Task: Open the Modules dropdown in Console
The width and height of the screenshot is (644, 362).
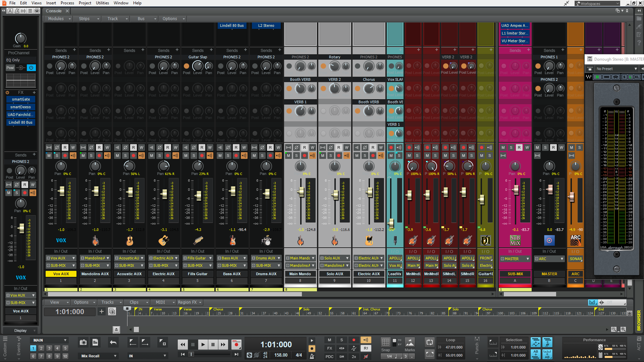Action: pos(59,19)
